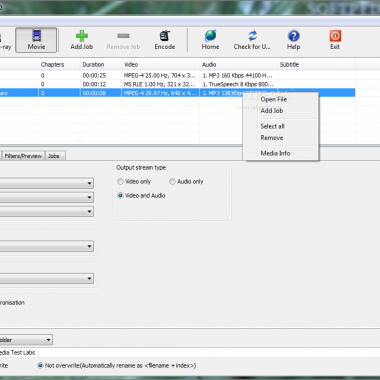
Task: Choose Add Job in context menu
Action: click(272, 111)
